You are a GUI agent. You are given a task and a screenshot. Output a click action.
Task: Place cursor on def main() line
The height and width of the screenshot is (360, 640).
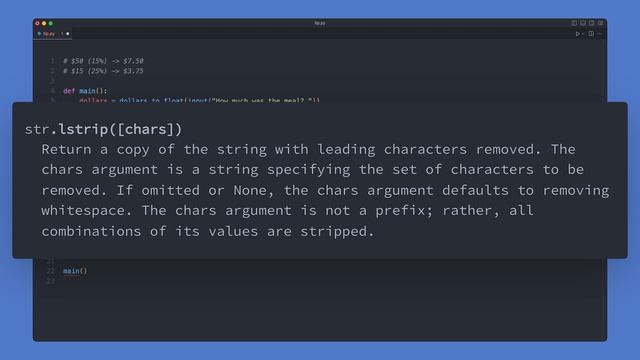[x=85, y=91]
